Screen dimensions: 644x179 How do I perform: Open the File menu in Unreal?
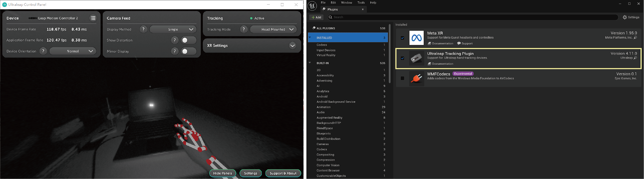[323, 3]
